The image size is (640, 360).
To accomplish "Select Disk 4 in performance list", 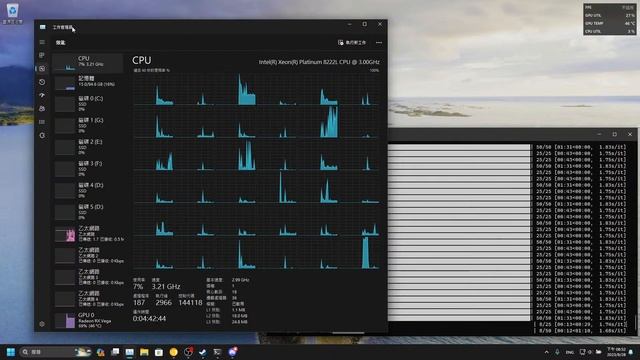I will [x=88, y=190].
